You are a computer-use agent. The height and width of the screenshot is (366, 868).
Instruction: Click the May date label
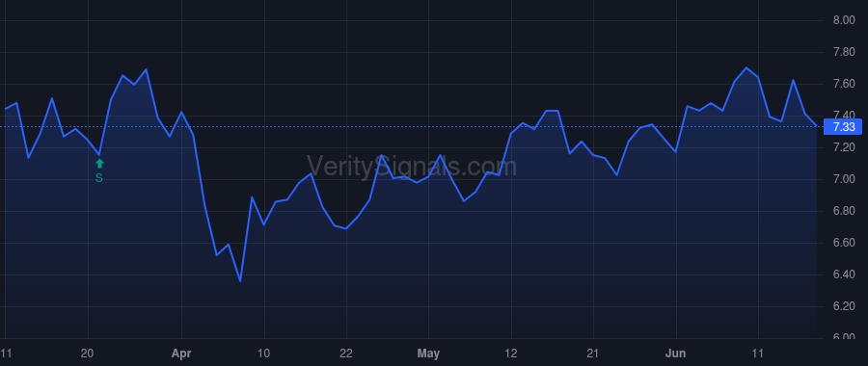[x=428, y=353]
